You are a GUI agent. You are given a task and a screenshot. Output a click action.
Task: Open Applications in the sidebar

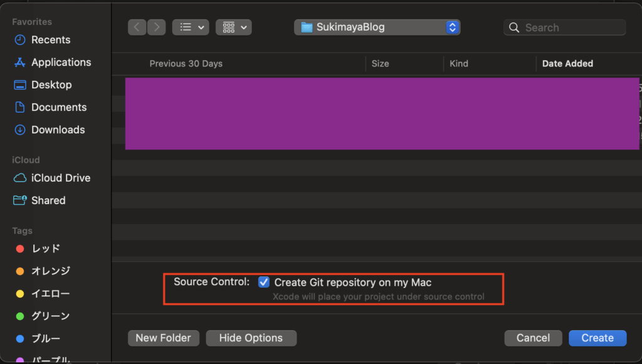53,62
